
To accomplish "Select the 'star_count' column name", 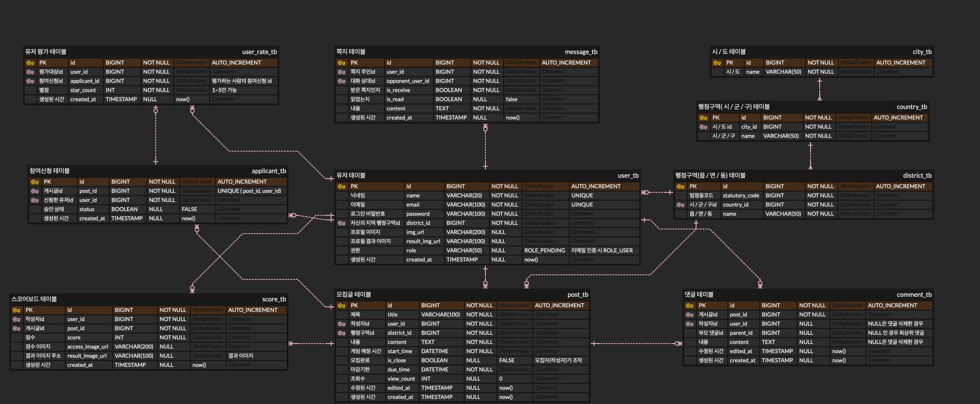I will pos(83,90).
